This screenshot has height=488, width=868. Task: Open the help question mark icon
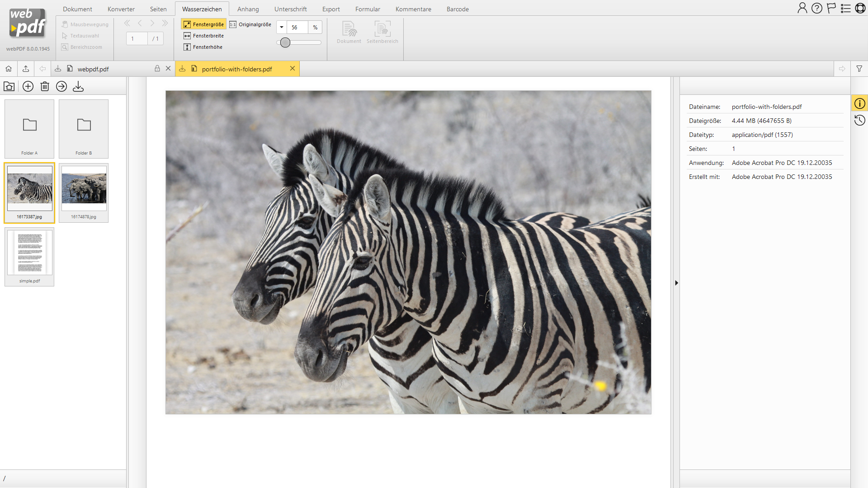[x=816, y=8]
